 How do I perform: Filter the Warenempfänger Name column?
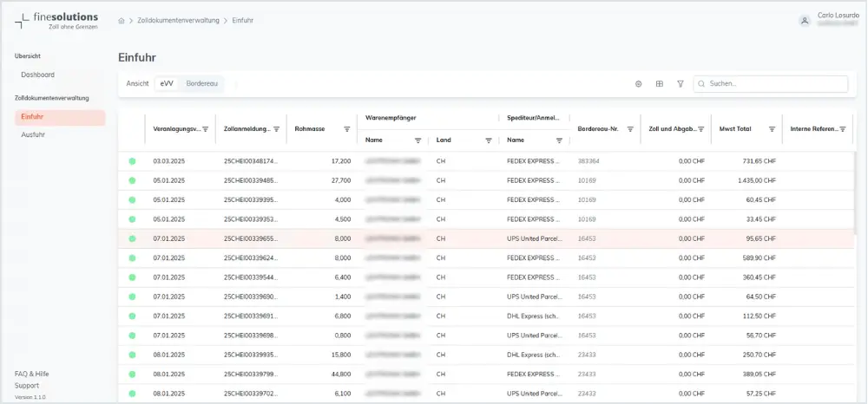click(x=418, y=140)
